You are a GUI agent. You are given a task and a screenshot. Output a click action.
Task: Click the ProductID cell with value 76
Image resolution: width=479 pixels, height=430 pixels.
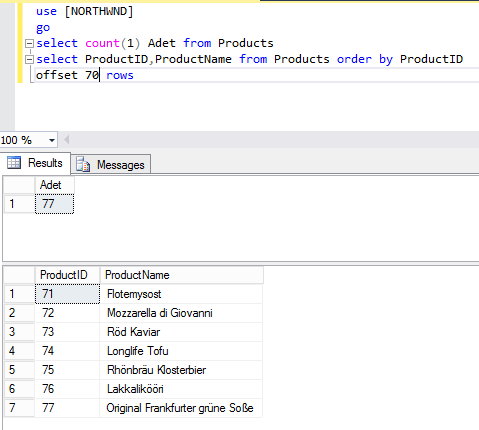pos(67,389)
